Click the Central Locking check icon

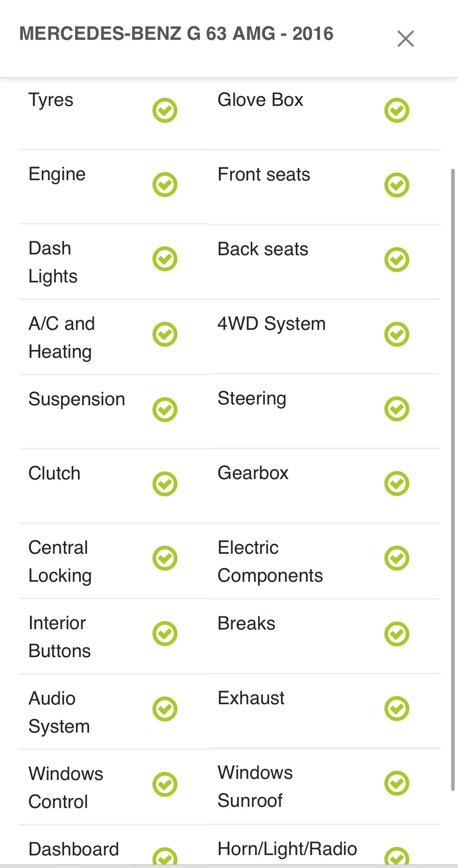[165, 558]
